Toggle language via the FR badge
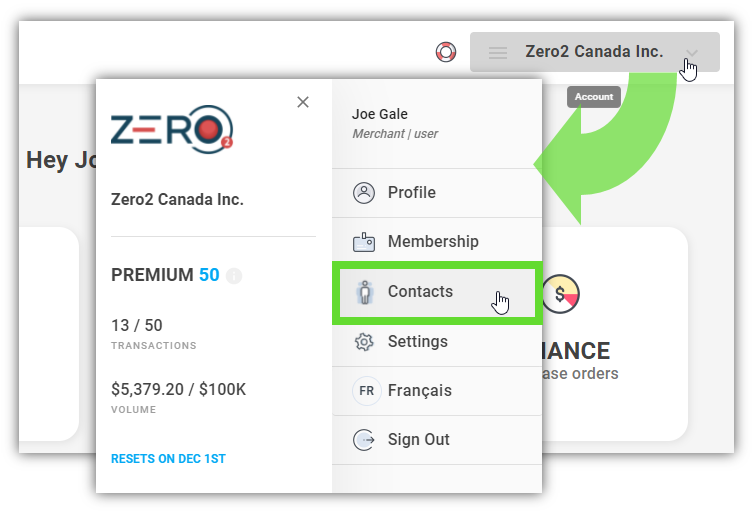Screen dimensions: 754x513 coord(366,390)
